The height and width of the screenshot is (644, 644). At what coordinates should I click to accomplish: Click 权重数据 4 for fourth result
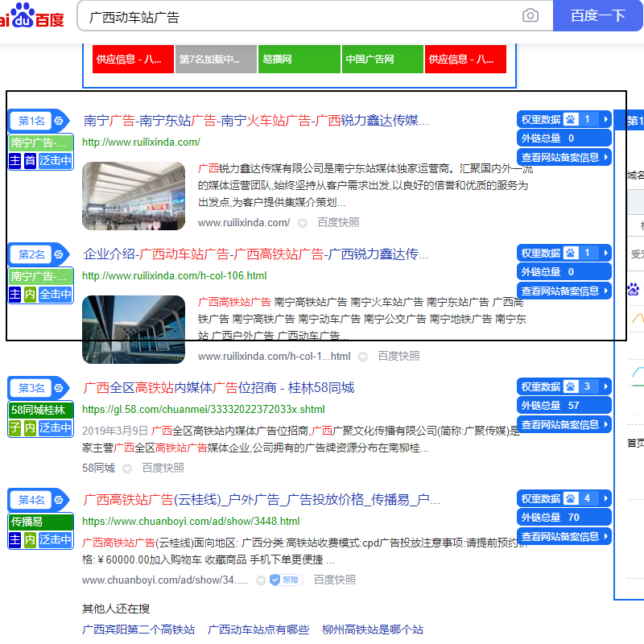click(564, 498)
